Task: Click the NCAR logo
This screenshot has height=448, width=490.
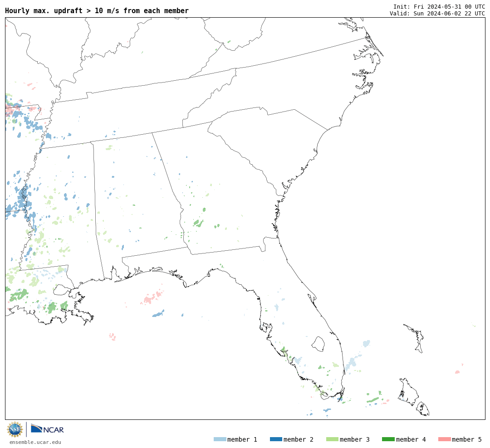Action: coord(48,429)
